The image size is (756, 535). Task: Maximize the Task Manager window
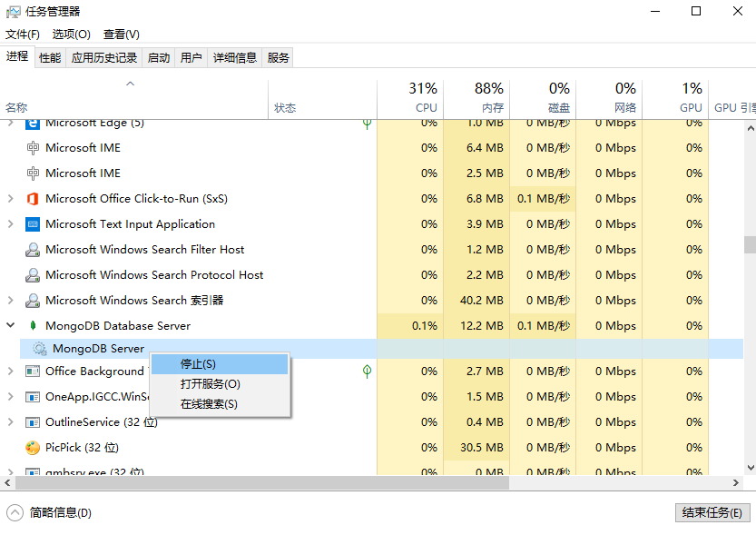[696, 11]
